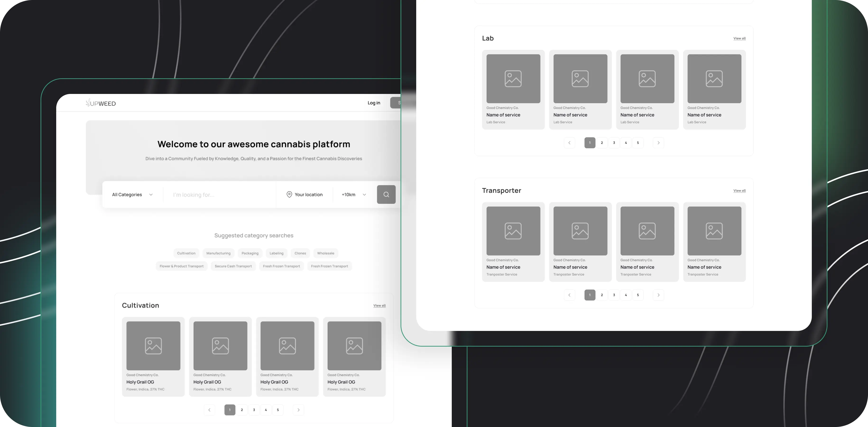Select page 5 in Lab pagination

(638, 143)
